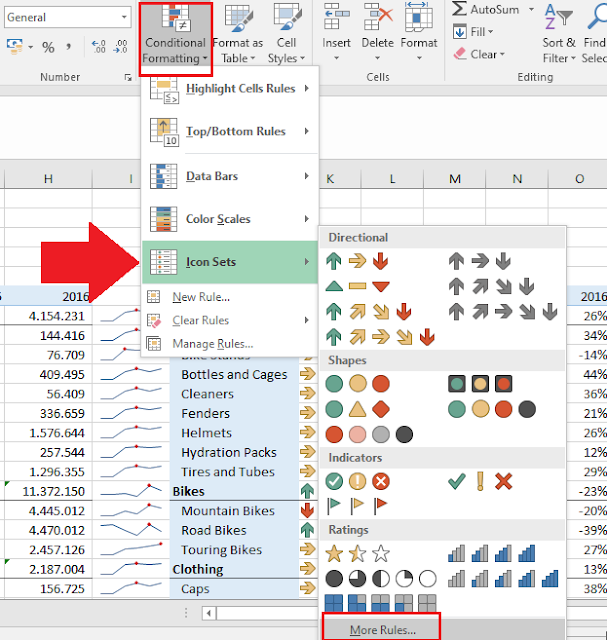Pick the 3 Traffic Lights shapes icon set
The width and height of the screenshot is (607, 640).
357,383
